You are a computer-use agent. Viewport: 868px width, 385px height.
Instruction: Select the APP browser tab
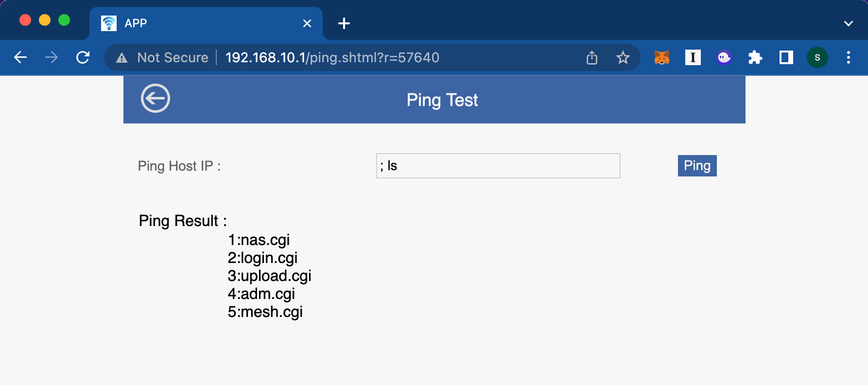[194, 23]
